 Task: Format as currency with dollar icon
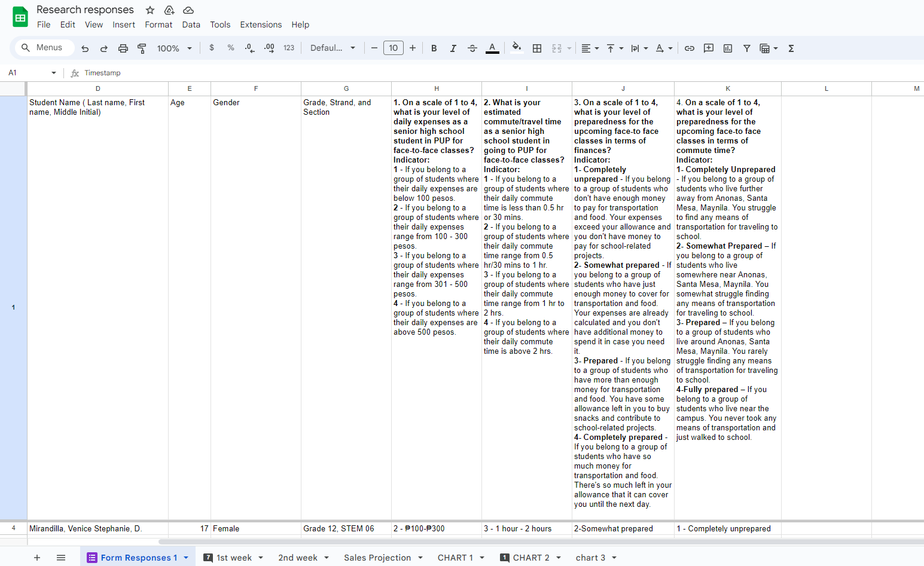pyautogui.click(x=212, y=48)
